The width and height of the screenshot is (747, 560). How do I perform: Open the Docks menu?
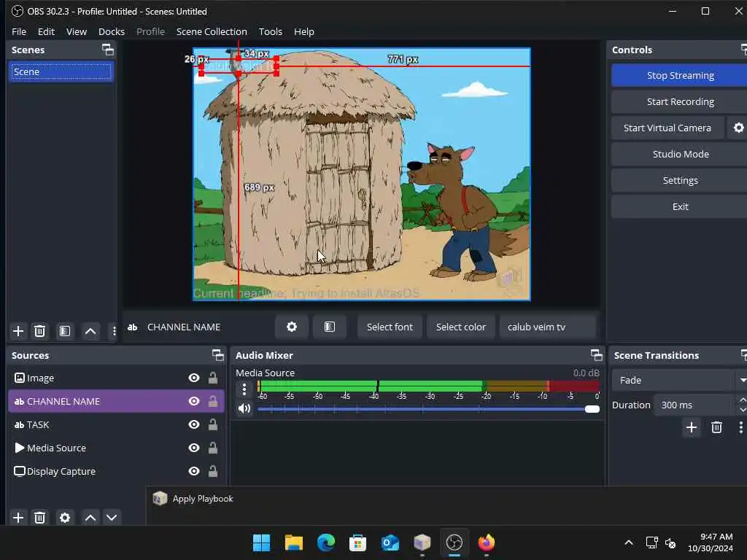click(112, 31)
